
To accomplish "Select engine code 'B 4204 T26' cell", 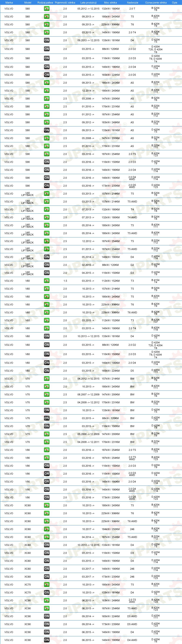I will click(155, 529).
